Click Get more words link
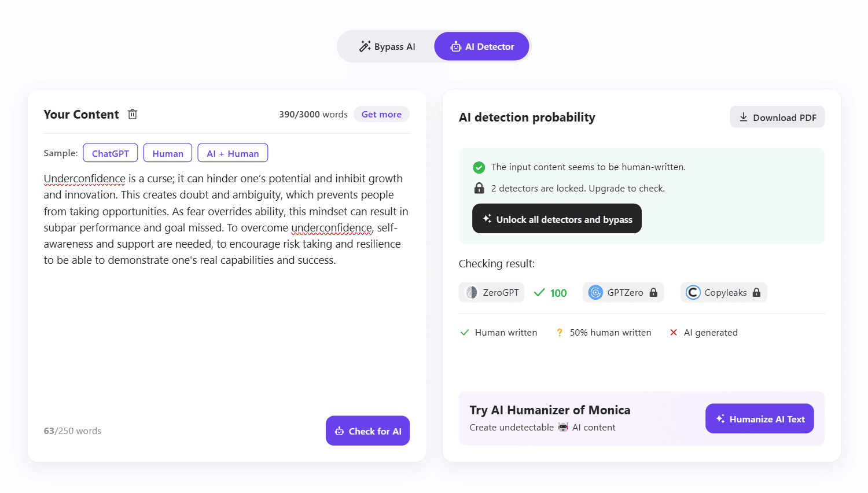 point(381,115)
